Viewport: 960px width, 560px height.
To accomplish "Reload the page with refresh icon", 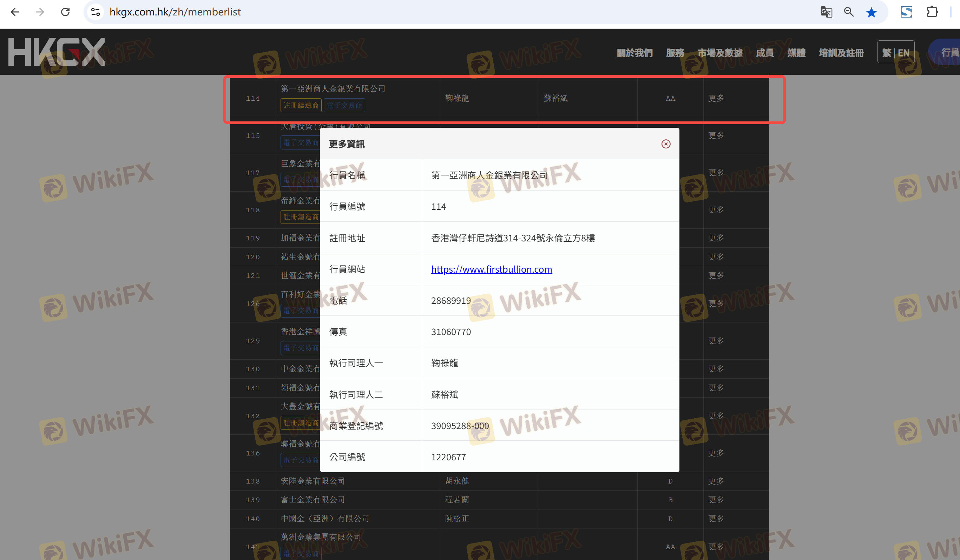I will coord(66,12).
